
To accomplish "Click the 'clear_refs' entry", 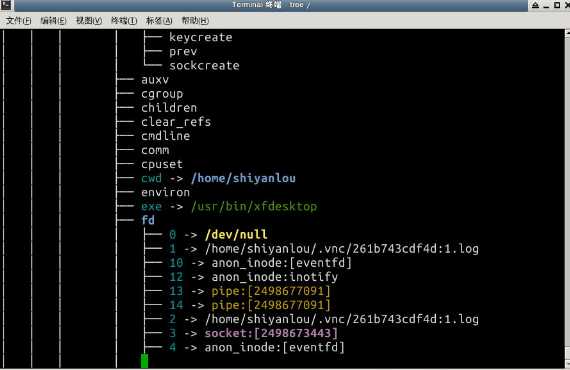I will coord(176,122).
